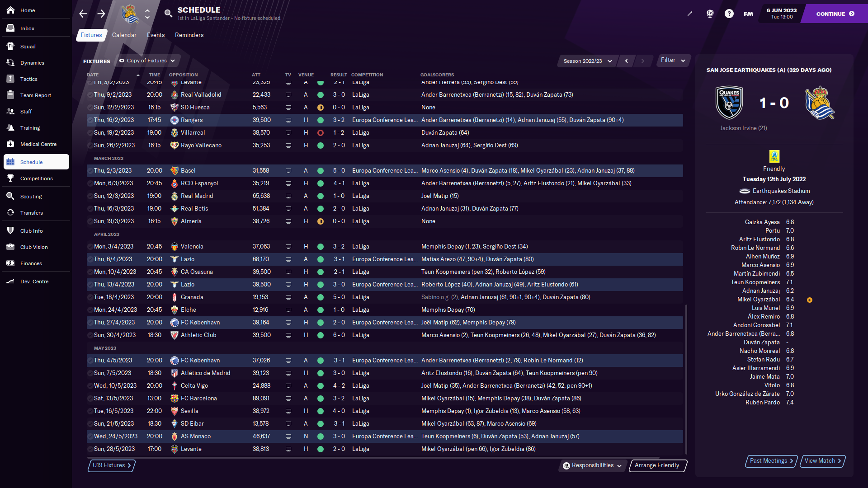Click the TV icon on Real Madrid row
868x488 pixels.
coord(288,196)
